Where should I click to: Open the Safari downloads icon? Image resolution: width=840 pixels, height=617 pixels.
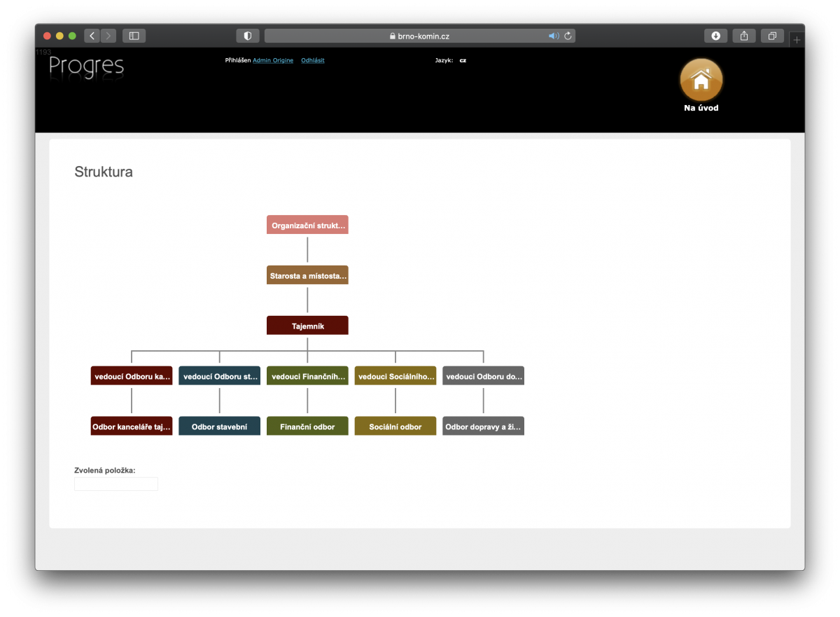715,36
